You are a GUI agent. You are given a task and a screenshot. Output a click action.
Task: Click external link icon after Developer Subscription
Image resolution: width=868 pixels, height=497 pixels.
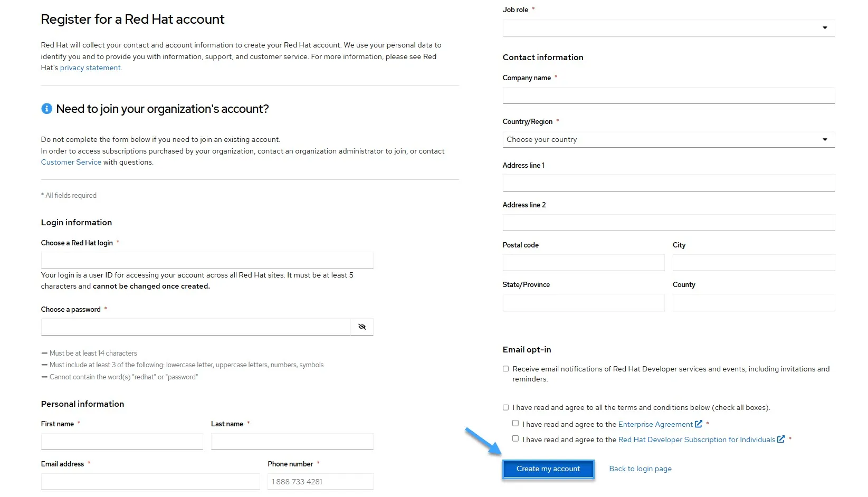pos(781,439)
